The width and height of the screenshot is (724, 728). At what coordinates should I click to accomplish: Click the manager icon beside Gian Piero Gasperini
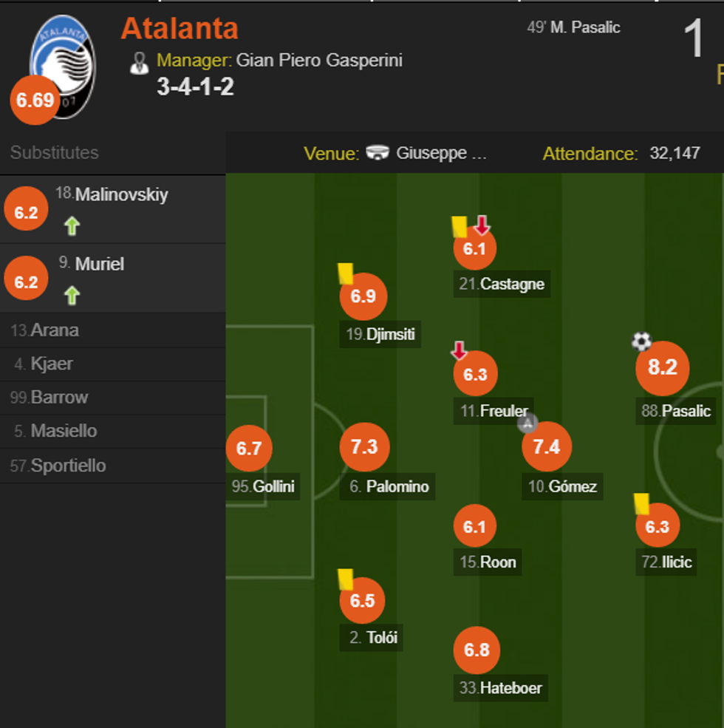(x=139, y=63)
